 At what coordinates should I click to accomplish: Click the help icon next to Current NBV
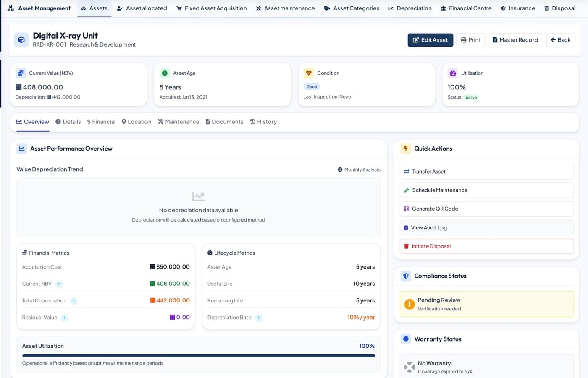pyautogui.click(x=59, y=284)
